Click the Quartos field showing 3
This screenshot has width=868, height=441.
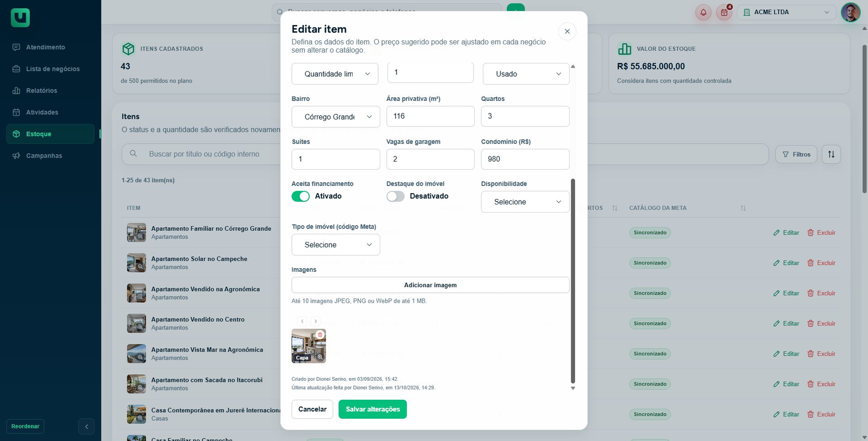525,116
